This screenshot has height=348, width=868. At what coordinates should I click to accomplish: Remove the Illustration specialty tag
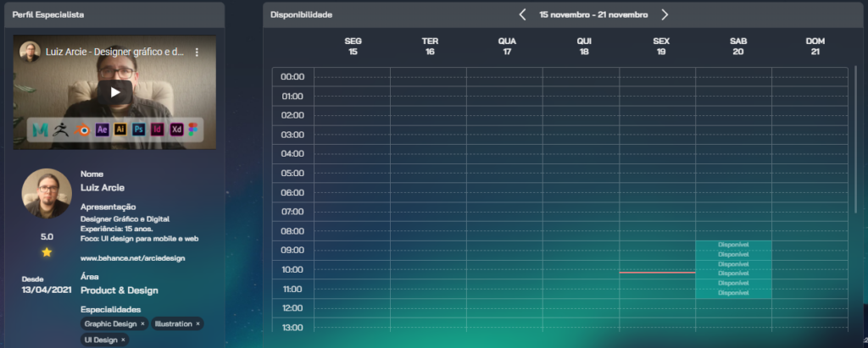point(198,324)
